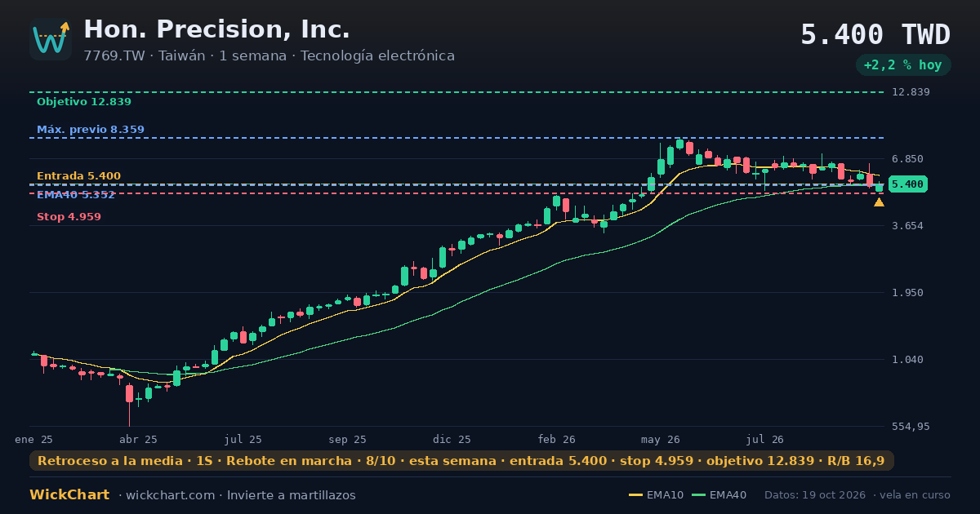
Task: Click the ene 25 date label
Action: pyautogui.click(x=33, y=439)
